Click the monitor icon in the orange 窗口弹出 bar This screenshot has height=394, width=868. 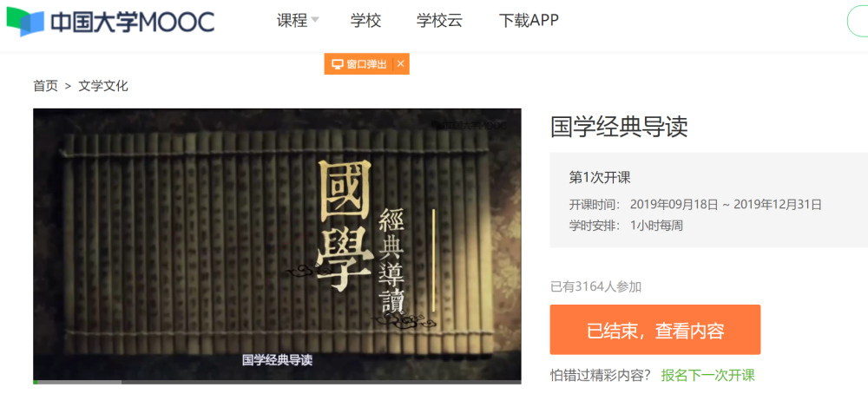337,64
